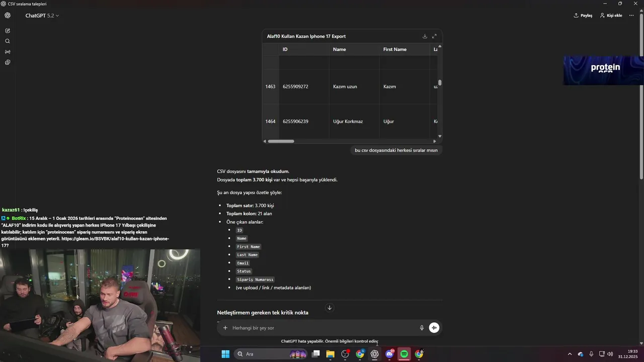
Task: Click table scroll-right arrow
Action: [x=435, y=141]
